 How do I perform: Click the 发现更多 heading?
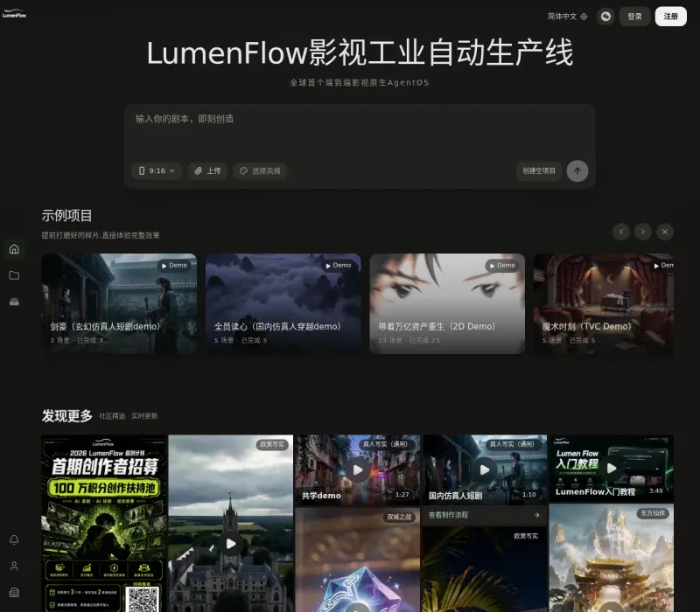click(x=67, y=416)
